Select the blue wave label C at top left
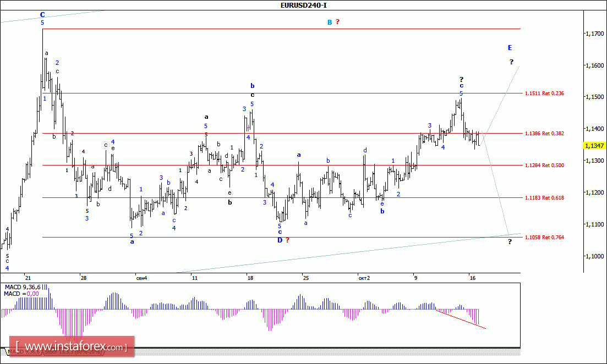Viewport: 607px width, 364px height. click(42, 15)
